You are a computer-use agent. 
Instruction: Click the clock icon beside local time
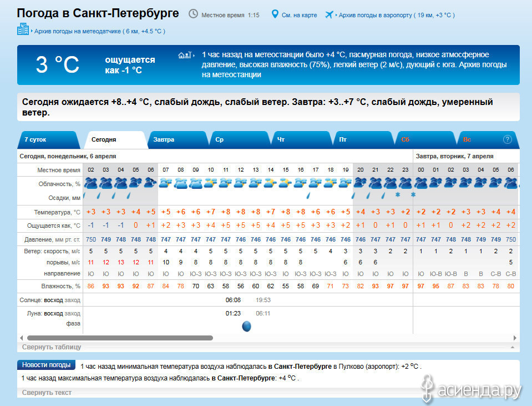(193, 14)
